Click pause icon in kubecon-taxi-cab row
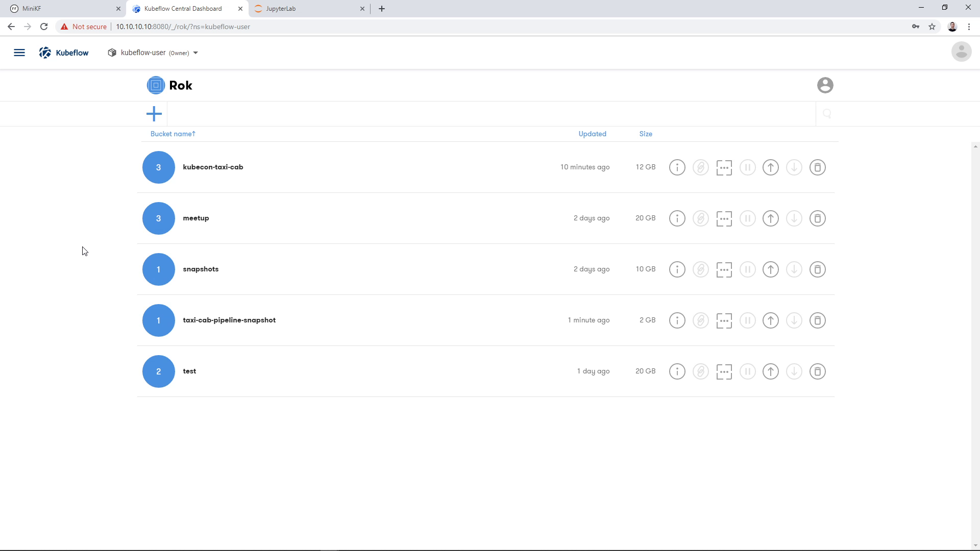Image resolution: width=980 pixels, height=551 pixels. [x=747, y=167]
